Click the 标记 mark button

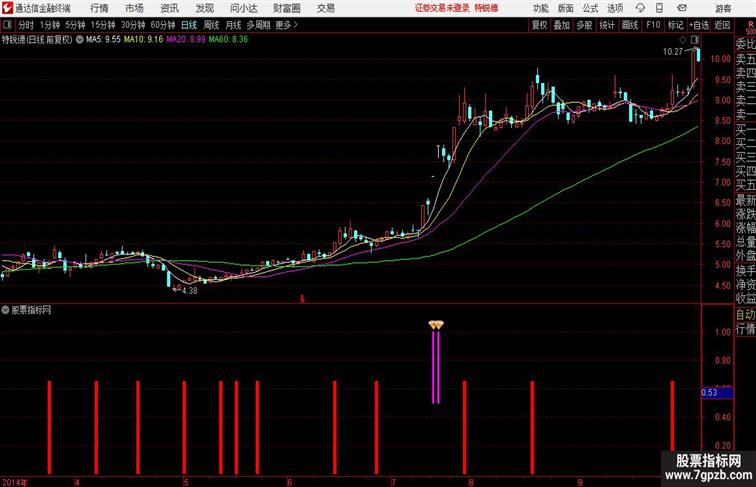(675, 25)
